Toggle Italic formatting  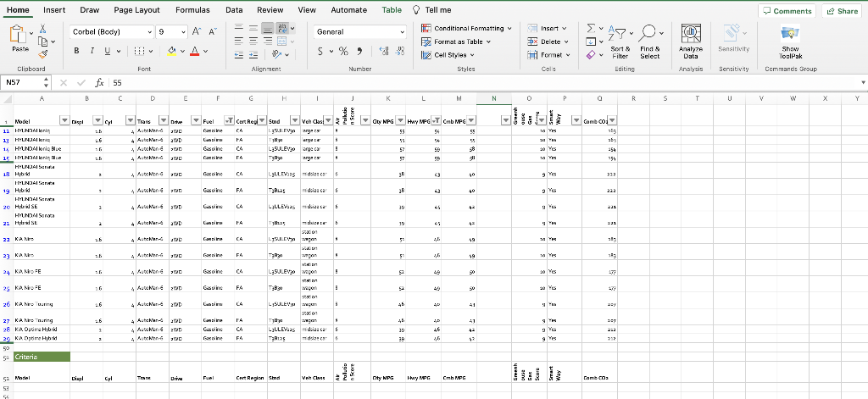92,51
